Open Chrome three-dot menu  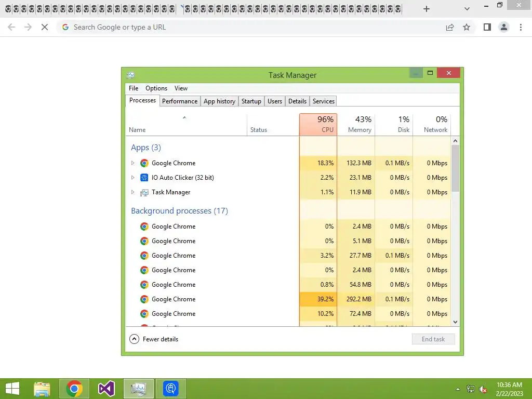click(521, 27)
